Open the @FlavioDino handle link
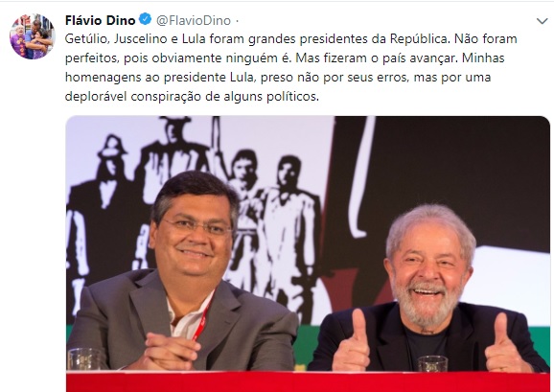Screen dimensions: 554x392 coord(194,20)
